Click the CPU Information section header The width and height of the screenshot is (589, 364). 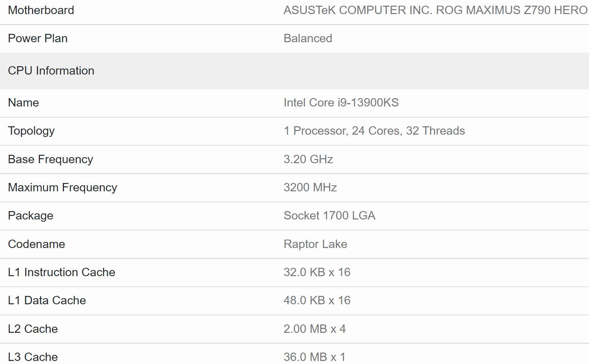pos(51,71)
